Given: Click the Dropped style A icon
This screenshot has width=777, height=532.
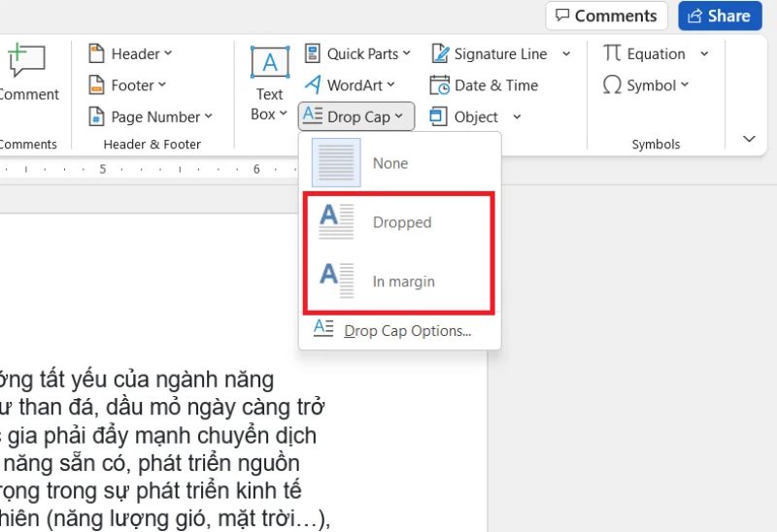Looking at the screenshot, I should click(x=336, y=221).
